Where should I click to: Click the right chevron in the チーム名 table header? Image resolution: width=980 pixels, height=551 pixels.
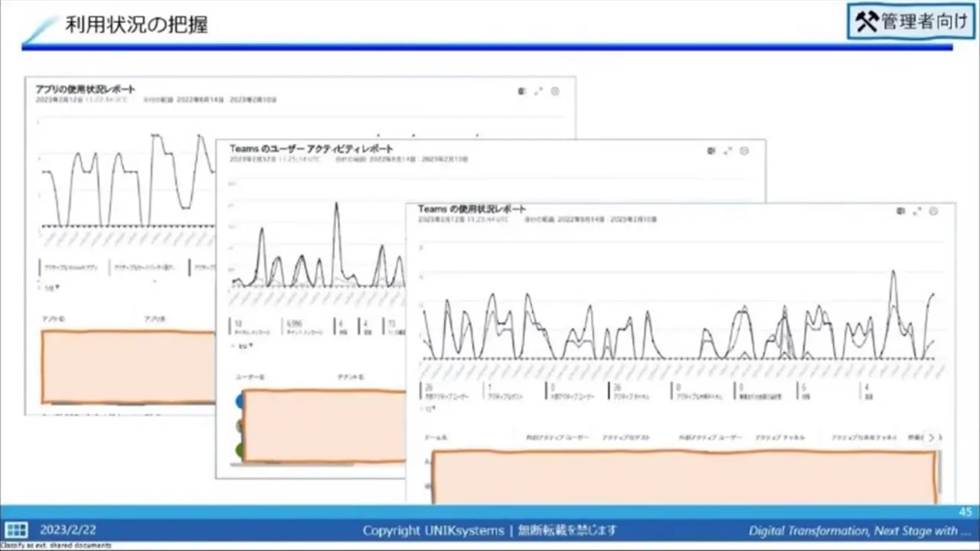coord(931,438)
